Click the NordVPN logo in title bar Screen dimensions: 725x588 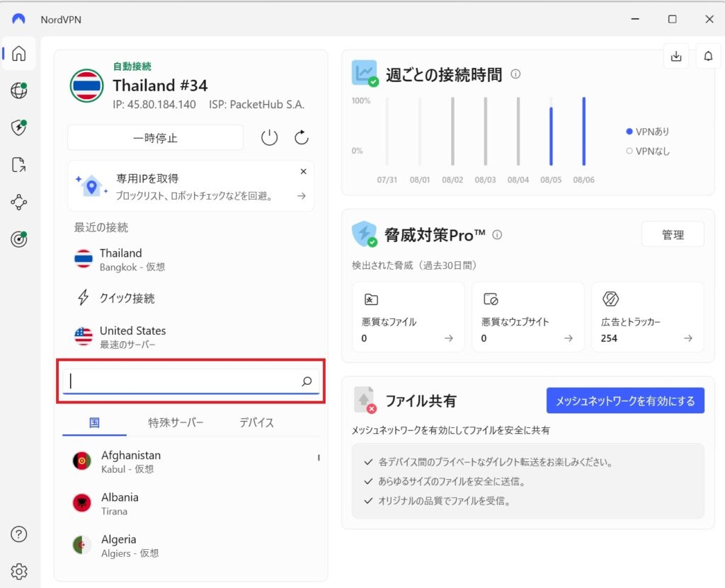tap(18, 19)
